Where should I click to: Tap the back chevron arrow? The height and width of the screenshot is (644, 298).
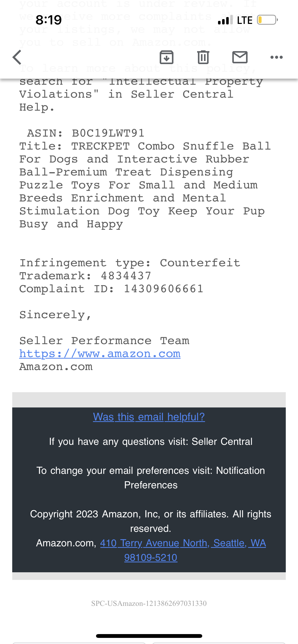pyautogui.click(x=17, y=57)
